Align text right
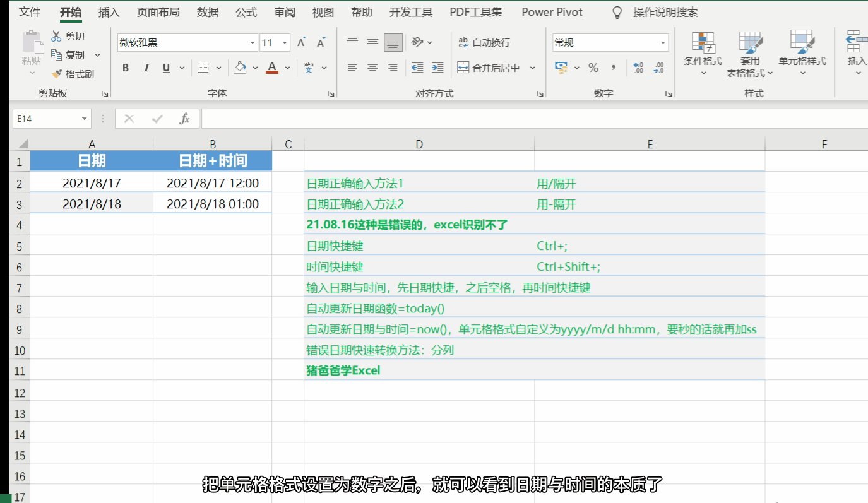 (393, 68)
